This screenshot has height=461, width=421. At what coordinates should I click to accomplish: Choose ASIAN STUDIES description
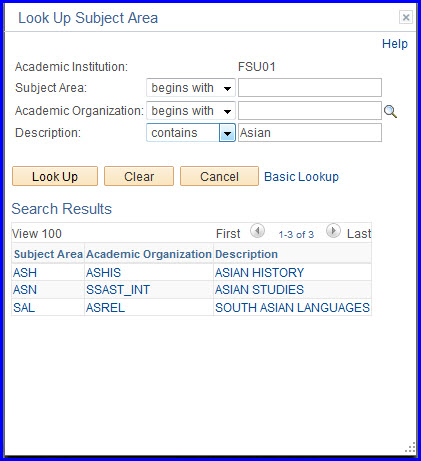(x=259, y=290)
